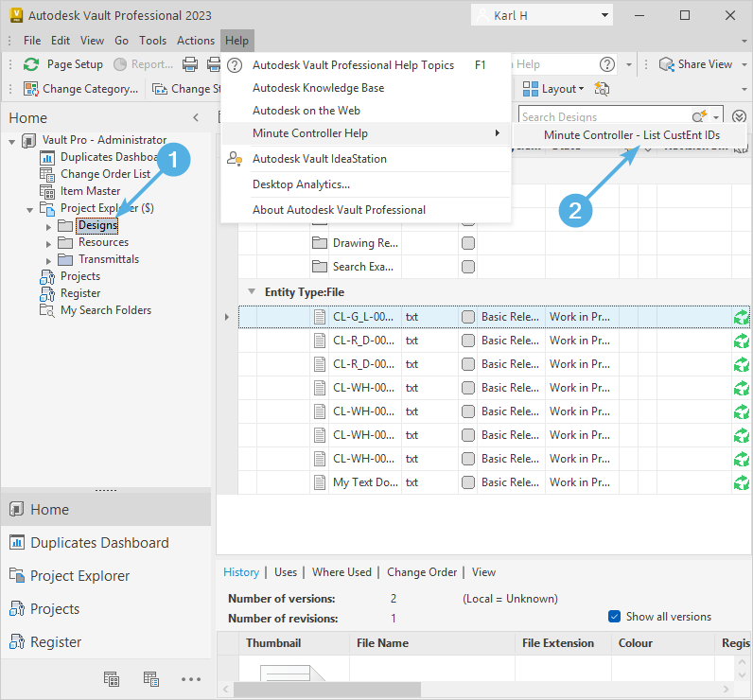Select Change Order List in tree

coord(105,174)
